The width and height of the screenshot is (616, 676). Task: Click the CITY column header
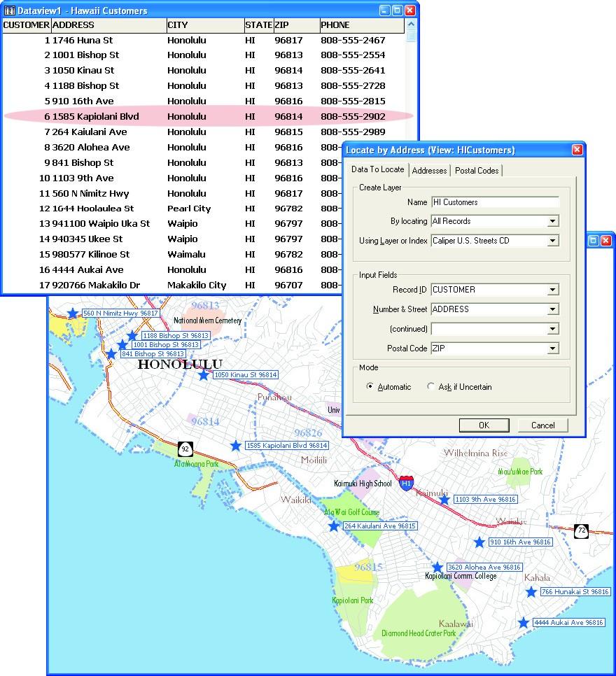[x=205, y=25]
